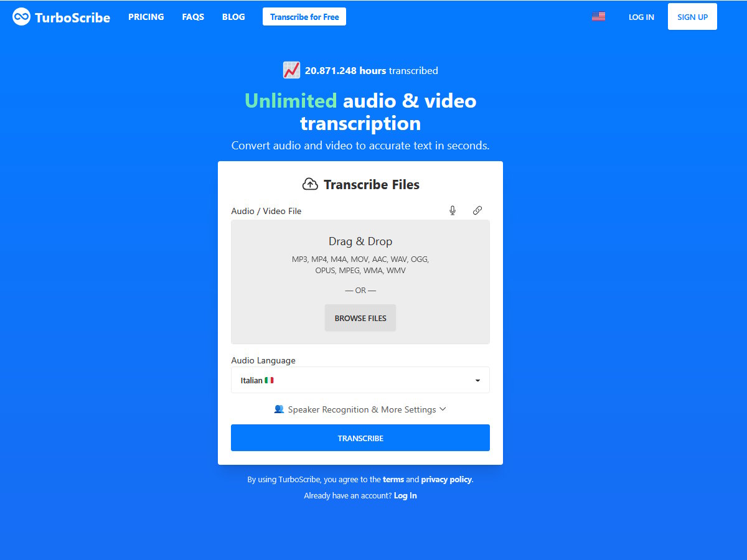Open the privacy policy link

click(x=446, y=479)
